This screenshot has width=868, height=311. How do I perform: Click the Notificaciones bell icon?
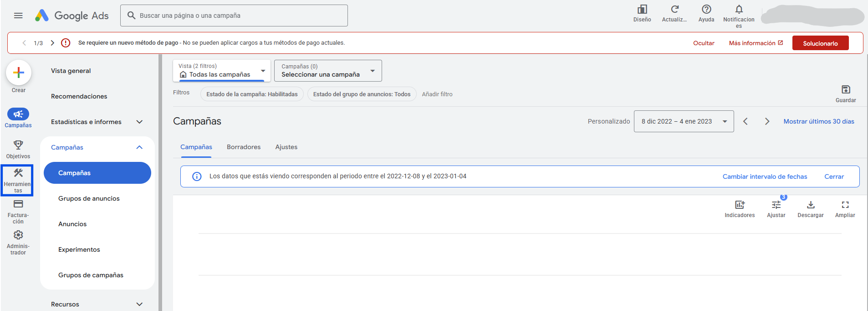739,10
